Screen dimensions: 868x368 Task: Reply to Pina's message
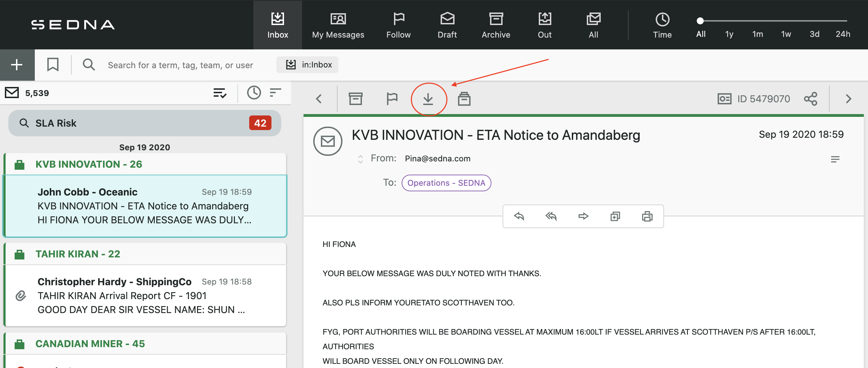click(519, 216)
